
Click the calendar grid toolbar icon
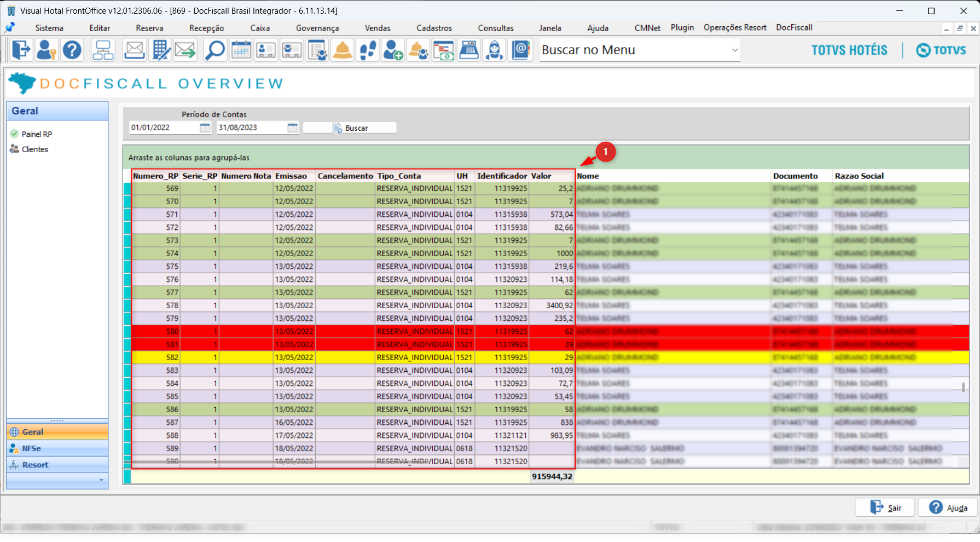[x=241, y=50]
